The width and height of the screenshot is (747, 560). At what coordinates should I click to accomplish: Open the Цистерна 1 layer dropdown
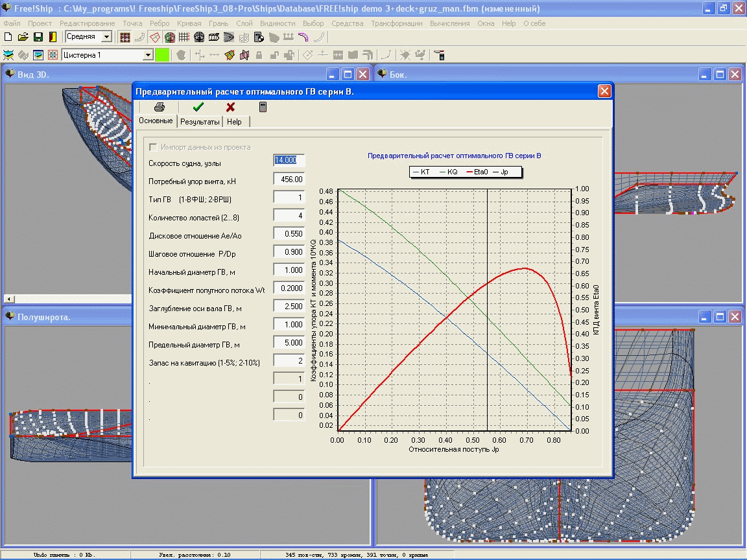pos(148,55)
